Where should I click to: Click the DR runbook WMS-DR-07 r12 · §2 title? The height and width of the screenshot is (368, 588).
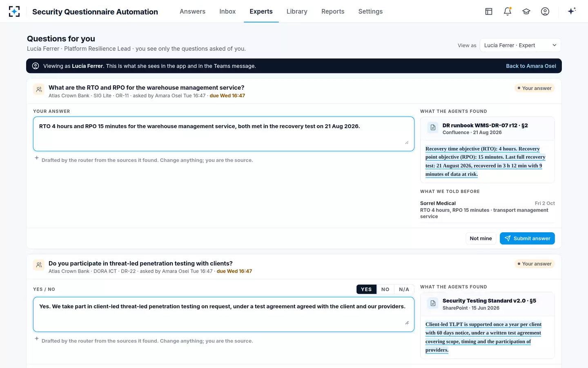coord(485,126)
